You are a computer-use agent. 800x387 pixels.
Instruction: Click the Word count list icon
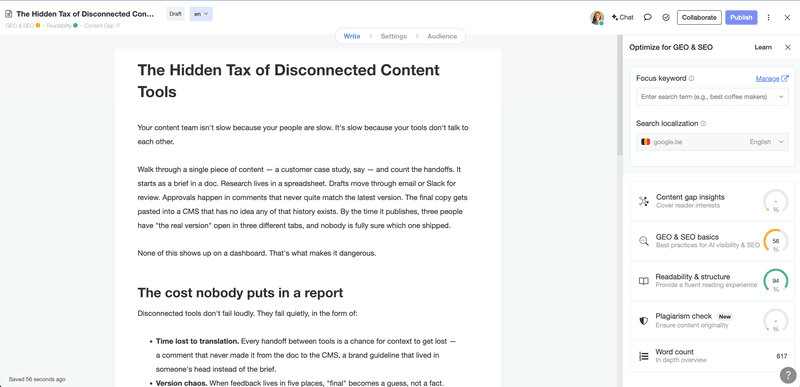[x=644, y=356]
